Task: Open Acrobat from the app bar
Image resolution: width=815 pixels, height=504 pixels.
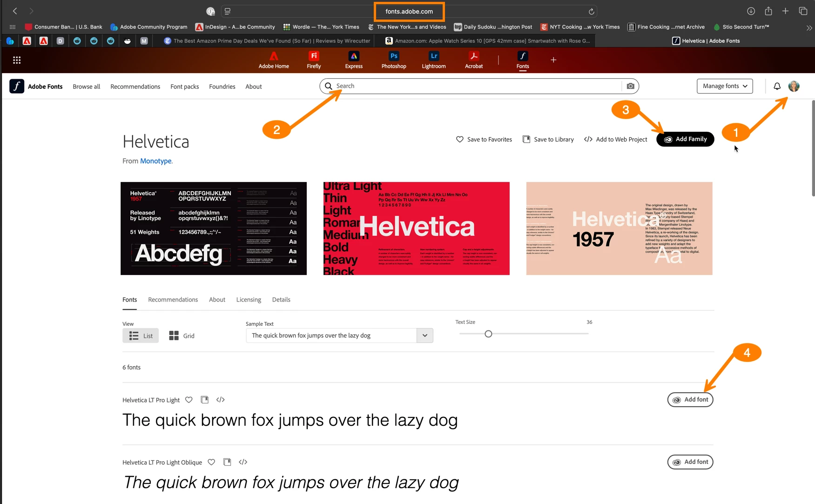Action: [x=474, y=60]
